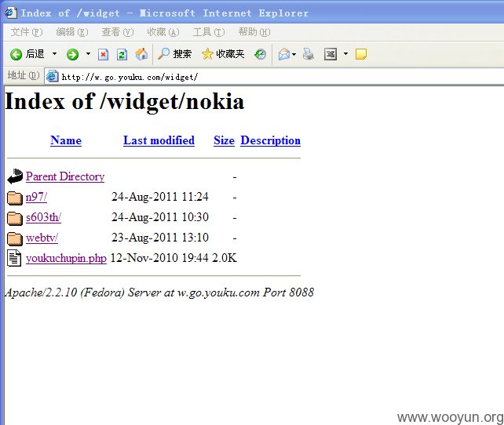Open the 编辑(E) Edit menu

(72, 32)
